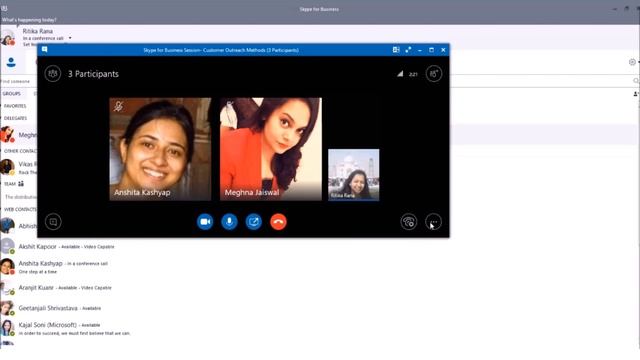Select the Abhishek contact avatar
This screenshot has height=360, width=640.
pyautogui.click(x=7, y=225)
